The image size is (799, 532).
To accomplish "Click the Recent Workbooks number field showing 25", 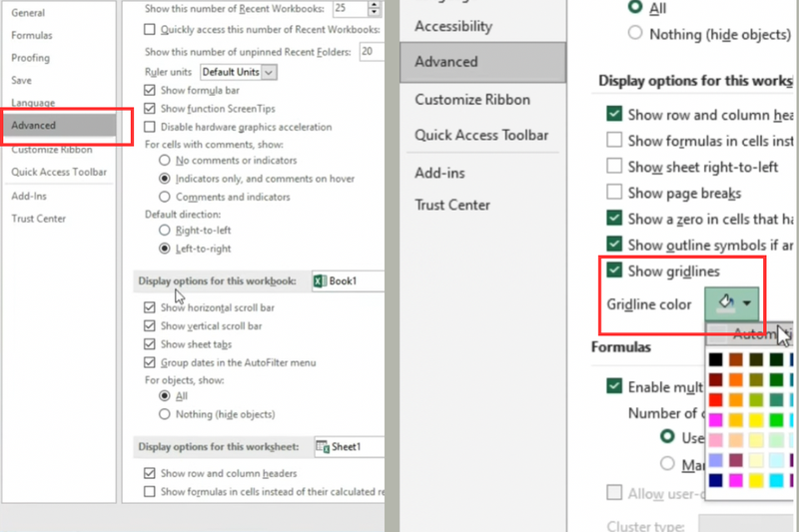I will (x=351, y=8).
